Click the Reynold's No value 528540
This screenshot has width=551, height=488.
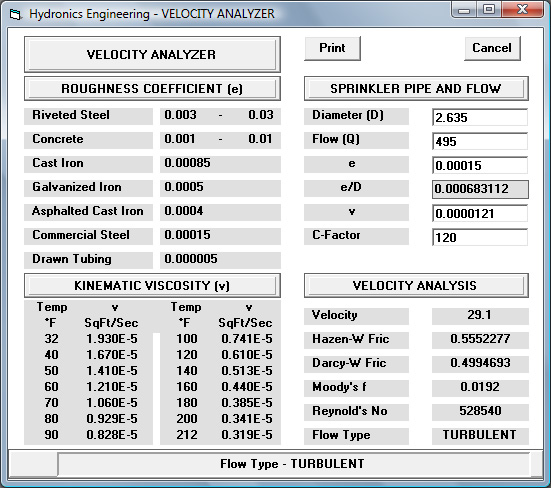click(480, 411)
